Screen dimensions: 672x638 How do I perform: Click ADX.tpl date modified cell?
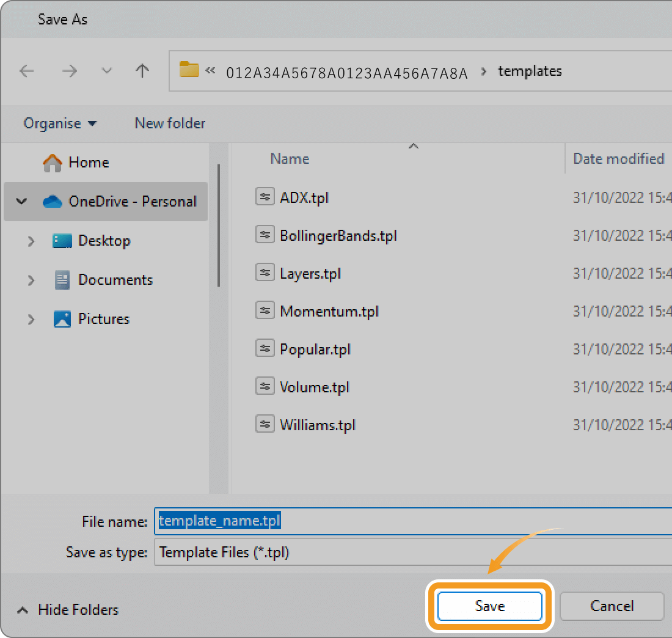623,197
